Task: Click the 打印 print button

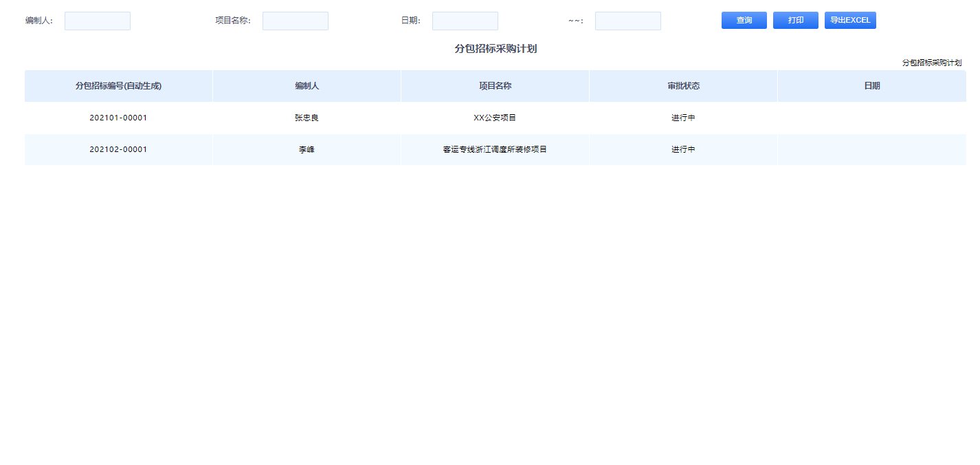Action: [795, 21]
